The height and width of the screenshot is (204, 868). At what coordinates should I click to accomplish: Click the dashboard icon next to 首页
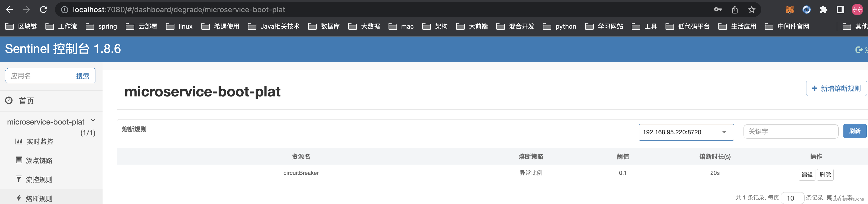(x=9, y=100)
